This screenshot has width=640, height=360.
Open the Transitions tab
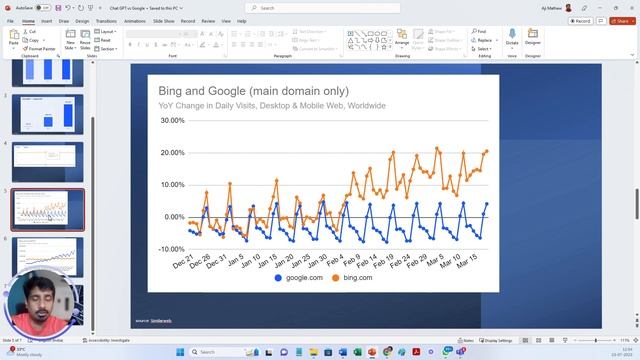(x=106, y=21)
